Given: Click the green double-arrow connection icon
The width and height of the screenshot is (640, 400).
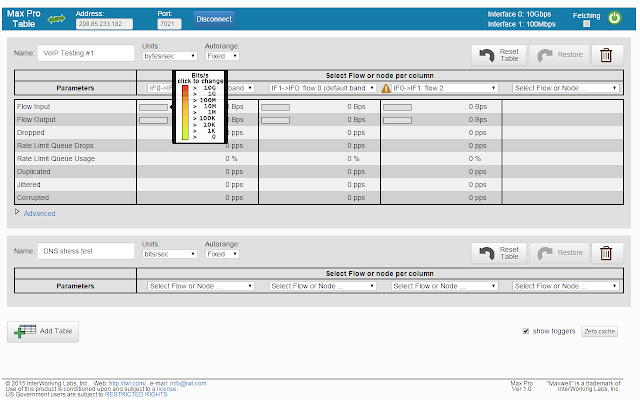Looking at the screenshot, I should [56, 19].
